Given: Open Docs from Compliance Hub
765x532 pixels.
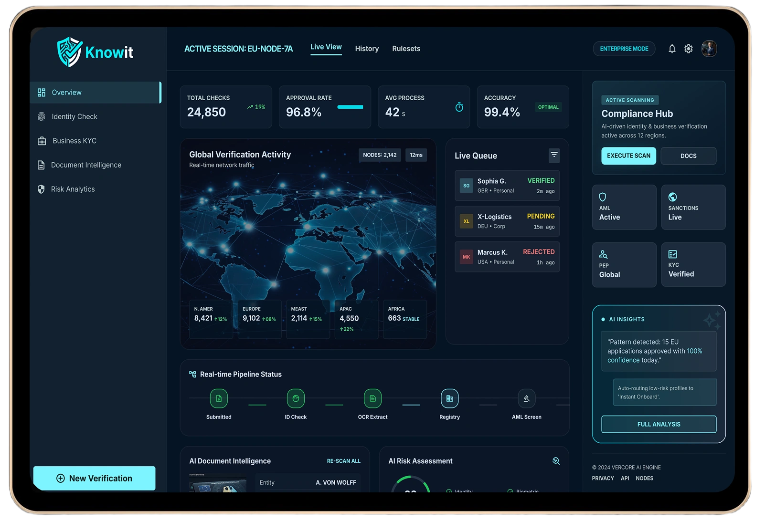Looking at the screenshot, I should click(688, 156).
